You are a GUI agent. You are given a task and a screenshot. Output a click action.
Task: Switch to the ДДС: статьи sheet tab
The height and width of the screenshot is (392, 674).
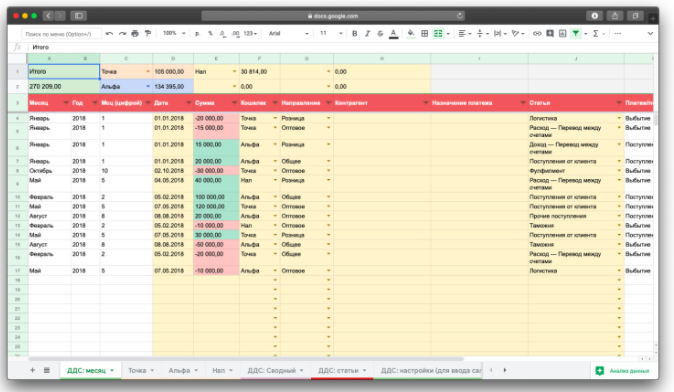(342, 371)
